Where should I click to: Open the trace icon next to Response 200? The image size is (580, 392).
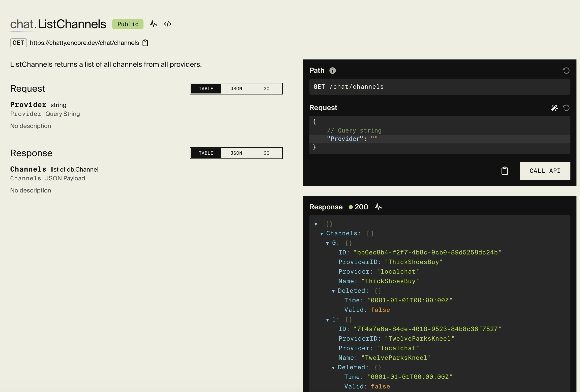pos(379,207)
